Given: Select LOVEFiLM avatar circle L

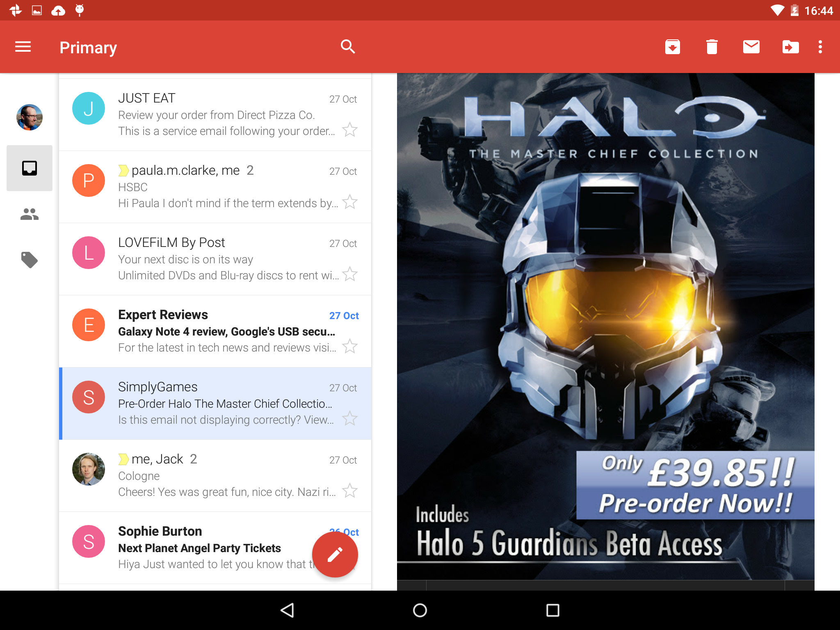Looking at the screenshot, I should coord(89,253).
